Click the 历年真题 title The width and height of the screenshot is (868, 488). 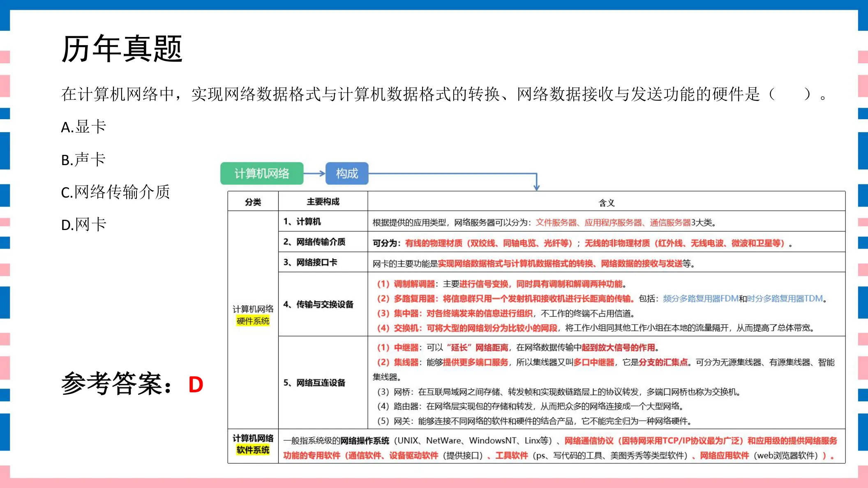click(122, 48)
